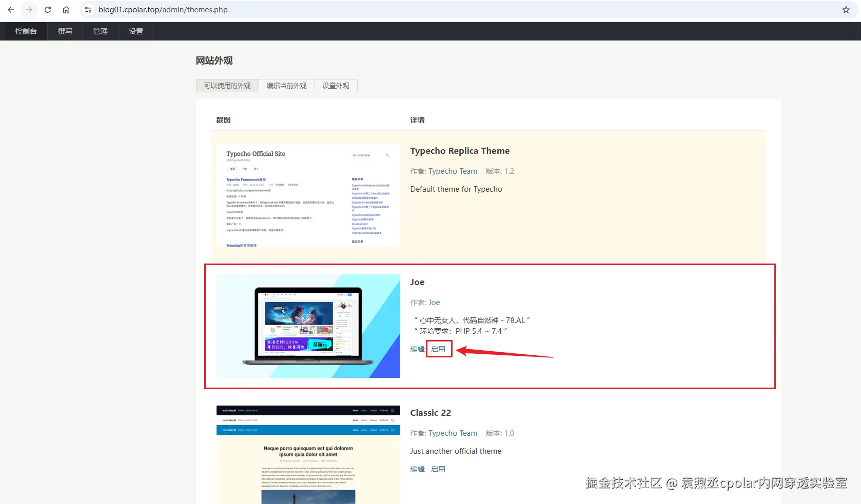Open the 设置 menu
Viewport: 861px width, 504px height.
[136, 31]
